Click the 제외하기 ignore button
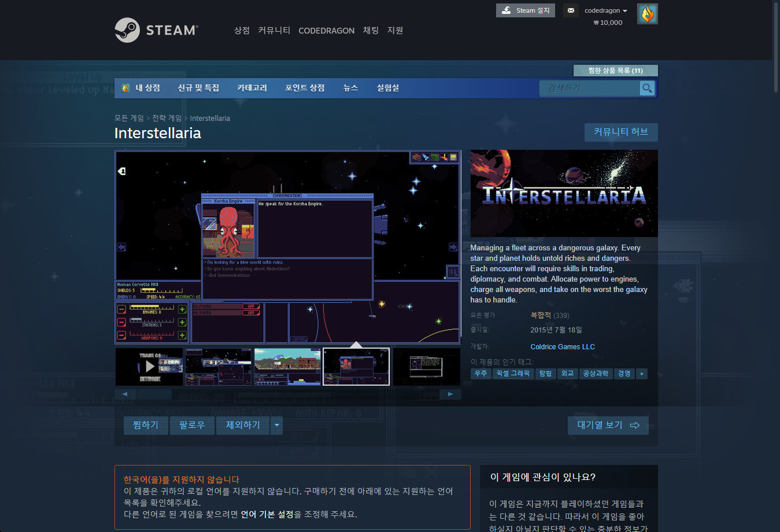The image size is (780, 532). 243,425
